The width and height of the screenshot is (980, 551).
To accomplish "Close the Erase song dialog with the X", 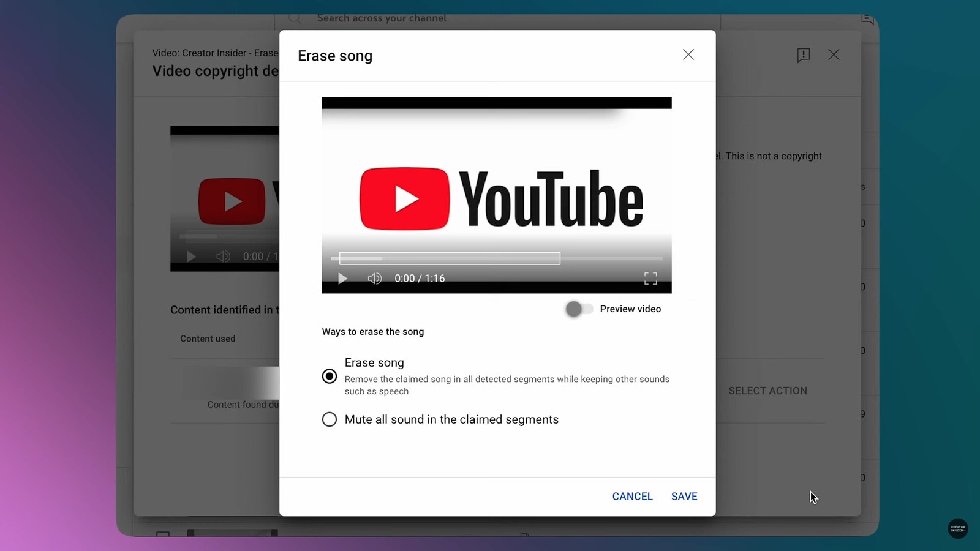I will point(688,55).
